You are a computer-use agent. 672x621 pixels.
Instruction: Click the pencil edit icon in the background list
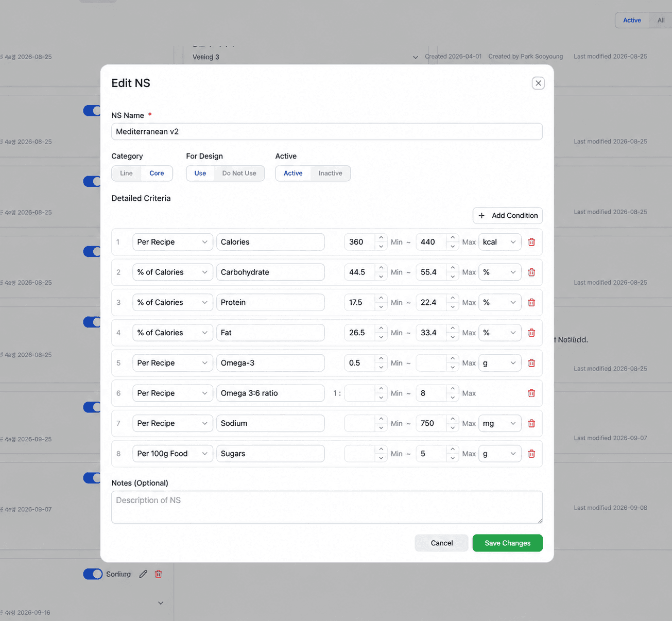click(143, 574)
